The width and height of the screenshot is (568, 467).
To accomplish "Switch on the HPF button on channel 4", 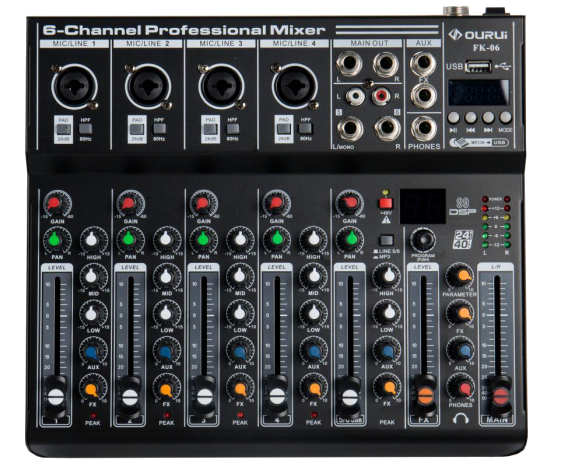I will point(305,129).
